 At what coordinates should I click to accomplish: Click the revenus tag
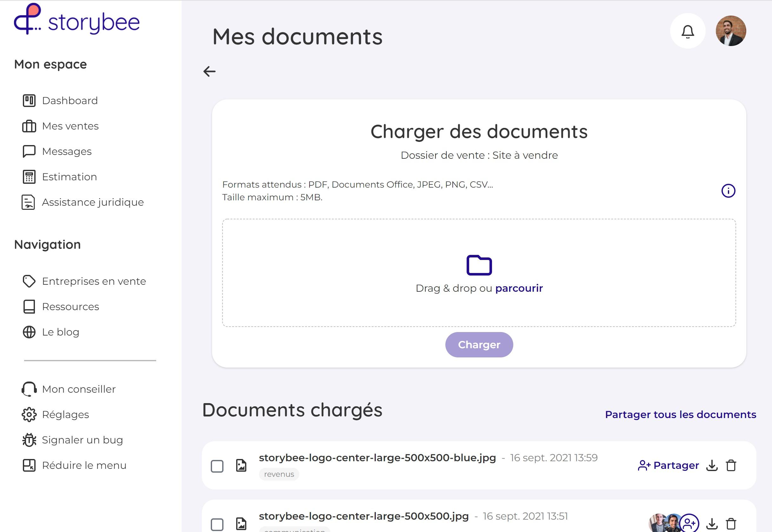[x=279, y=474]
